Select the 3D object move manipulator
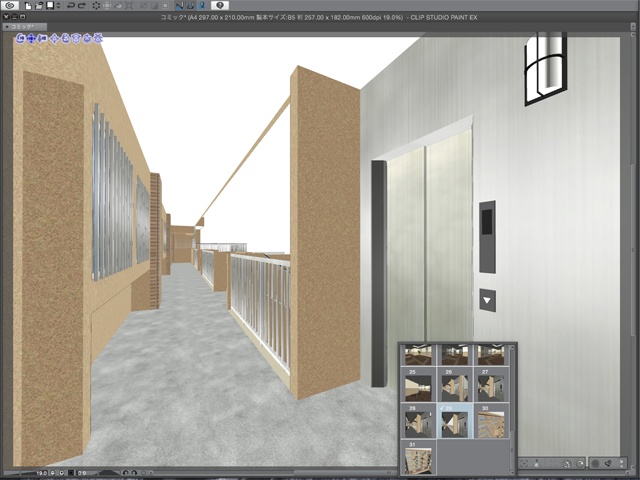The image size is (640, 480). 55,39
